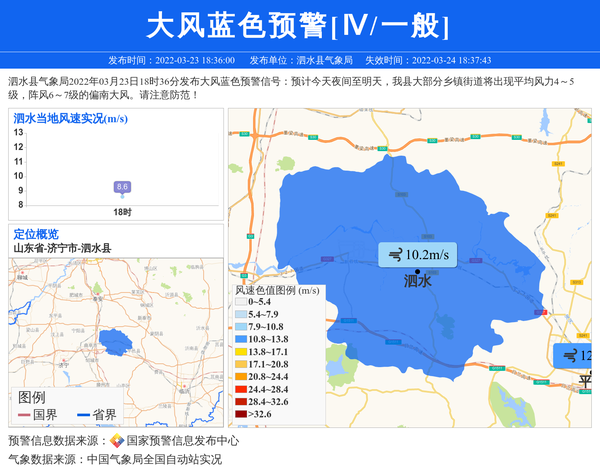Viewport: 600px width, 471px height.
Task: Click the wind icon in the 10.2m/s label
Action: [x=395, y=255]
